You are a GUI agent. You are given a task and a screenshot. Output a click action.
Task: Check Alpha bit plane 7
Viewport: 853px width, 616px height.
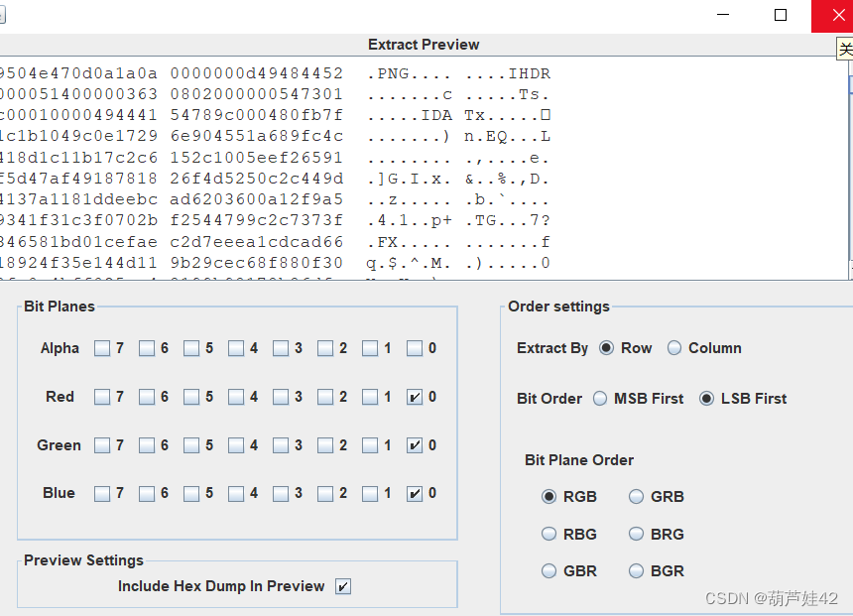coord(102,348)
